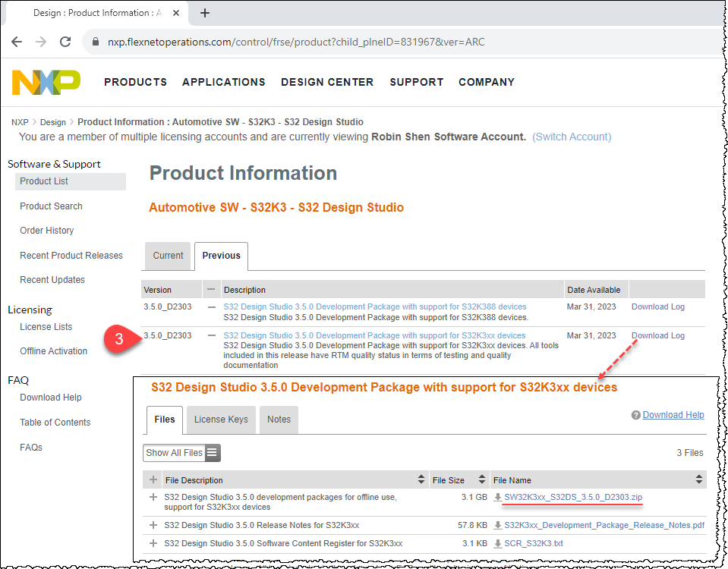
Task: Close the Design : Product Information tab
Action: (x=176, y=13)
